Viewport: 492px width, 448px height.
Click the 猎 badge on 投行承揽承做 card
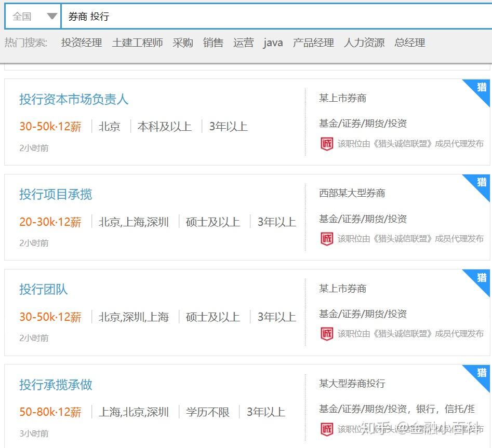(481, 373)
